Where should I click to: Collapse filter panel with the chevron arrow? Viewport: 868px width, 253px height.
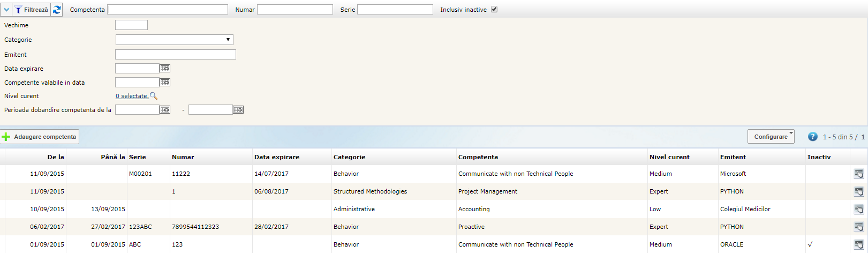point(6,10)
